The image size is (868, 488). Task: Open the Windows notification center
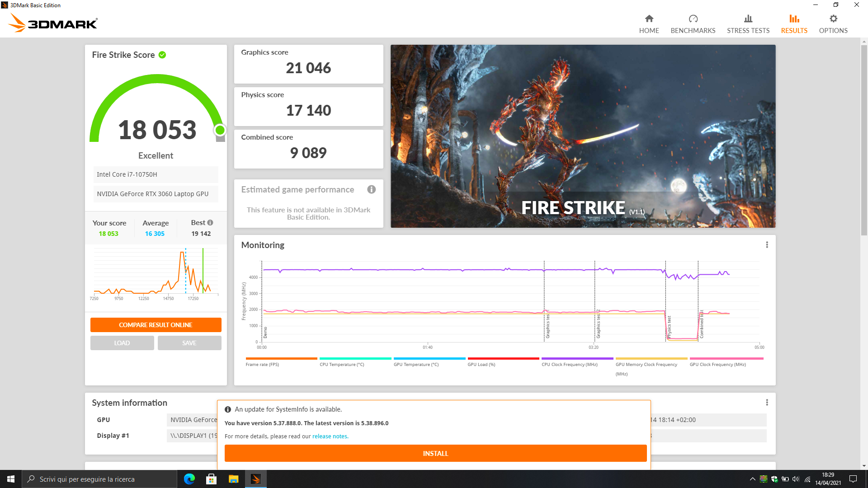(x=853, y=479)
